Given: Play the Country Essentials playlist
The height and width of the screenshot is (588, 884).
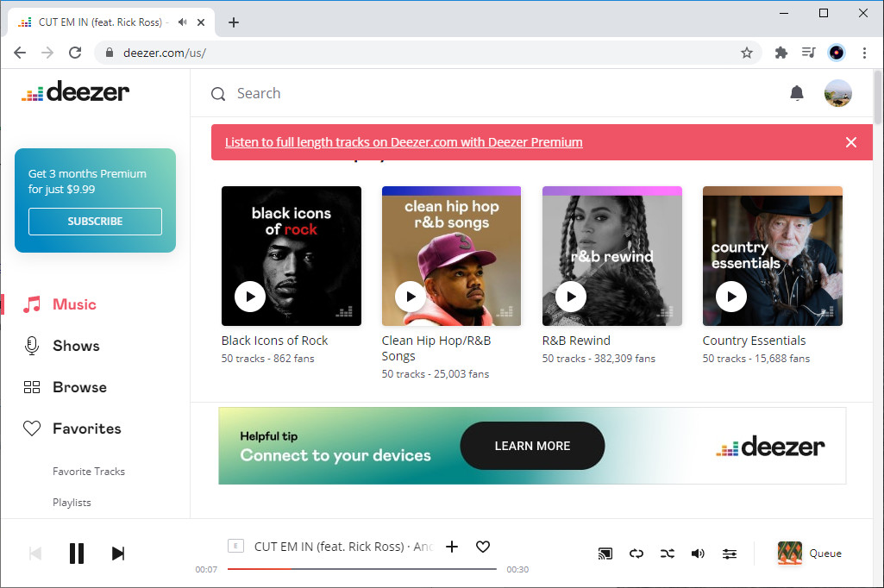Looking at the screenshot, I should click(x=731, y=297).
